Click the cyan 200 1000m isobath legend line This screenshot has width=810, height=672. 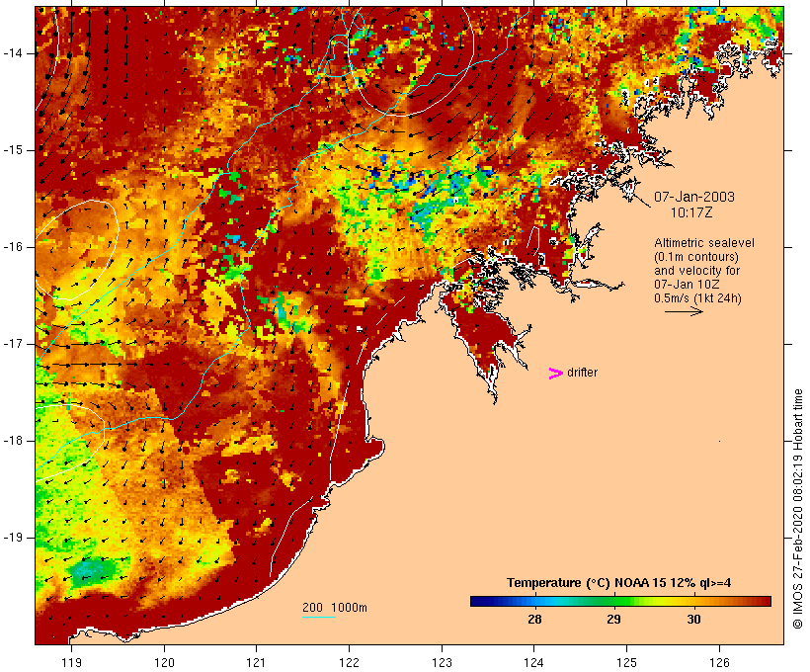[319, 617]
